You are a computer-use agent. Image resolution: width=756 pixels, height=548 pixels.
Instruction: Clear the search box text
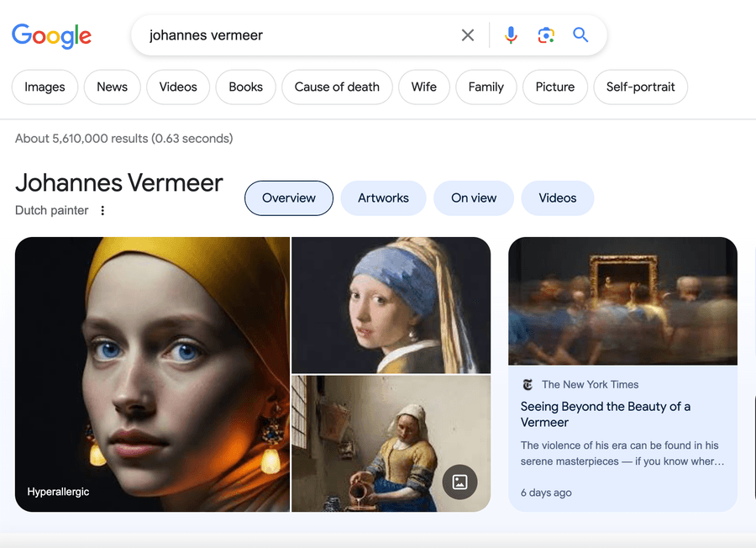468,35
